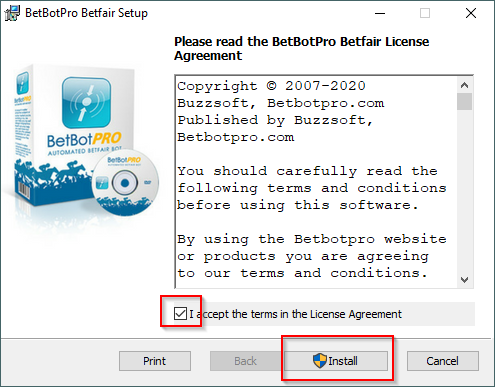Click the barcode on the product box

click(24, 191)
